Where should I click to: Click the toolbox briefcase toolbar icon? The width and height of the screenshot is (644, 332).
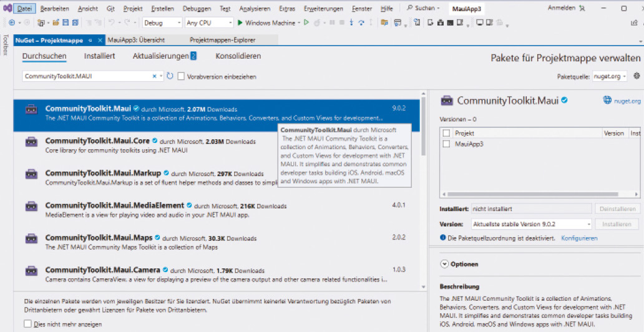point(441,23)
